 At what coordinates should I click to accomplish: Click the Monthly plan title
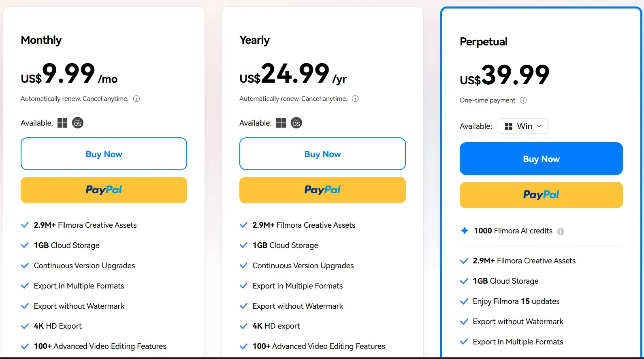tap(41, 40)
